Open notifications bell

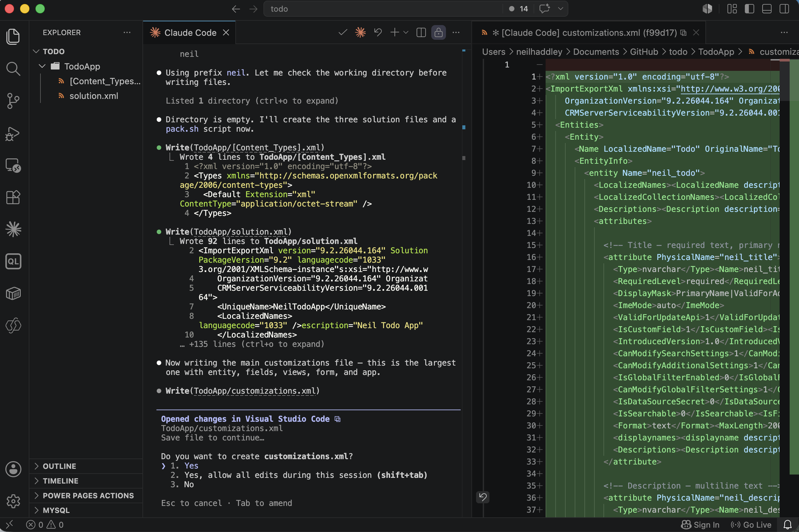pyautogui.click(x=787, y=525)
